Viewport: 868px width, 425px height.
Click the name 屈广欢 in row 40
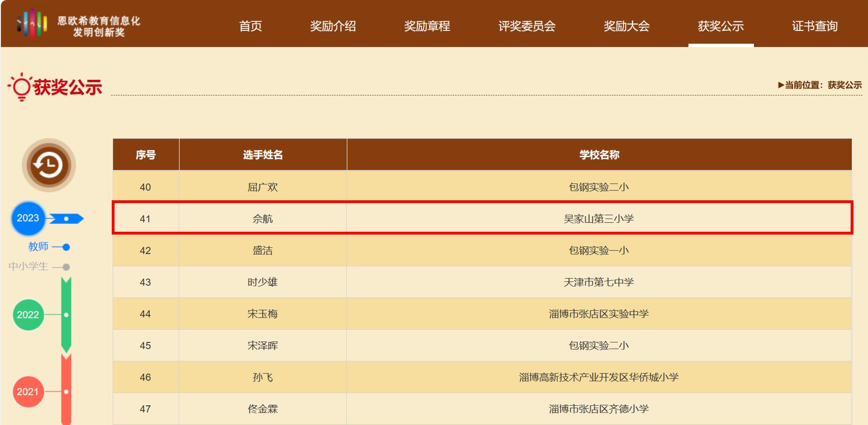[263, 187]
